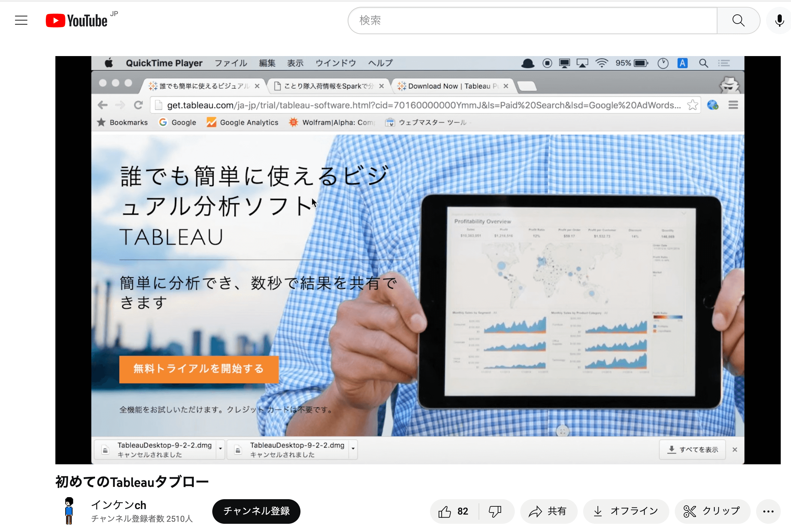Click the globe extension icon
The image size is (791, 532).
coord(713,105)
